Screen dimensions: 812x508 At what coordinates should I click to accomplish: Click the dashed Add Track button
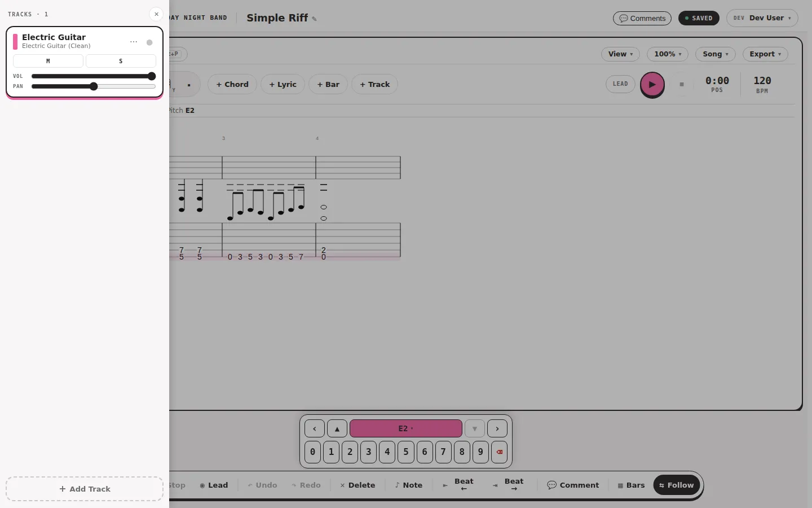pyautogui.click(x=85, y=489)
